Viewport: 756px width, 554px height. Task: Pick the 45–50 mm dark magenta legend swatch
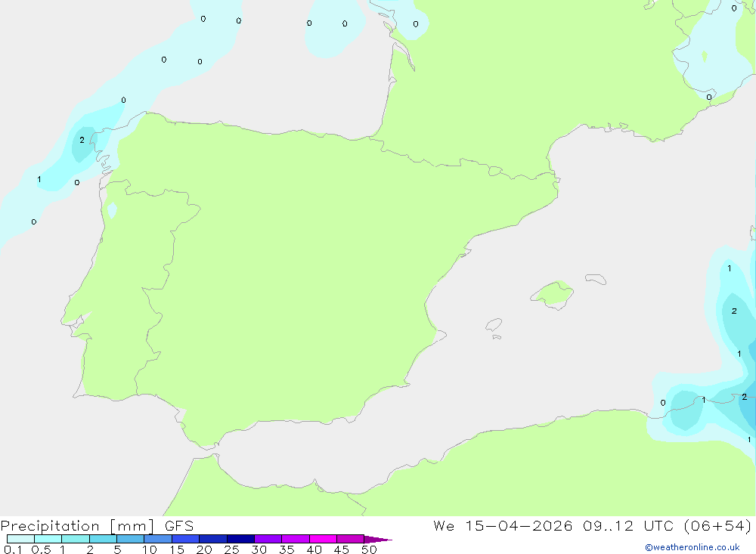pos(351,539)
